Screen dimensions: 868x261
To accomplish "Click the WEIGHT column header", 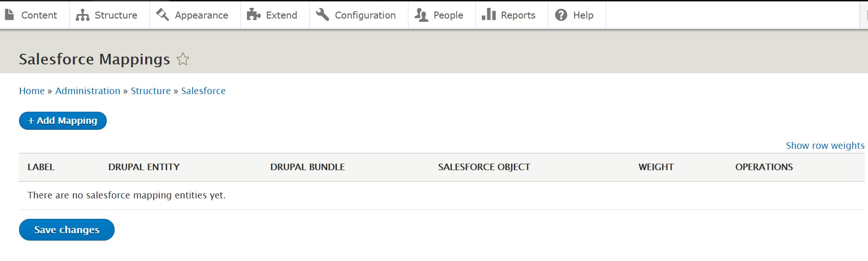I will (656, 167).
